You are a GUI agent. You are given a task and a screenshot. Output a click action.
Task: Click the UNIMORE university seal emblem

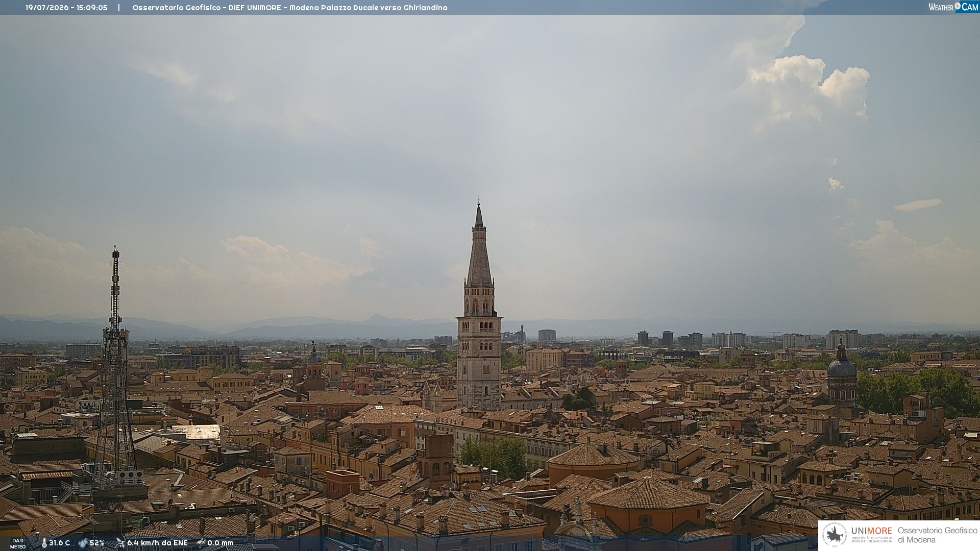pyautogui.click(x=835, y=535)
